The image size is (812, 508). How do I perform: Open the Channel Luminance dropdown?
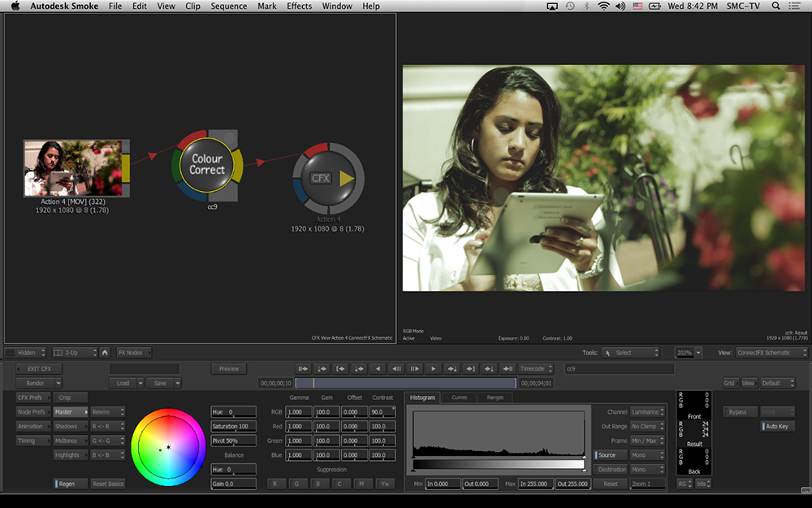(x=647, y=412)
